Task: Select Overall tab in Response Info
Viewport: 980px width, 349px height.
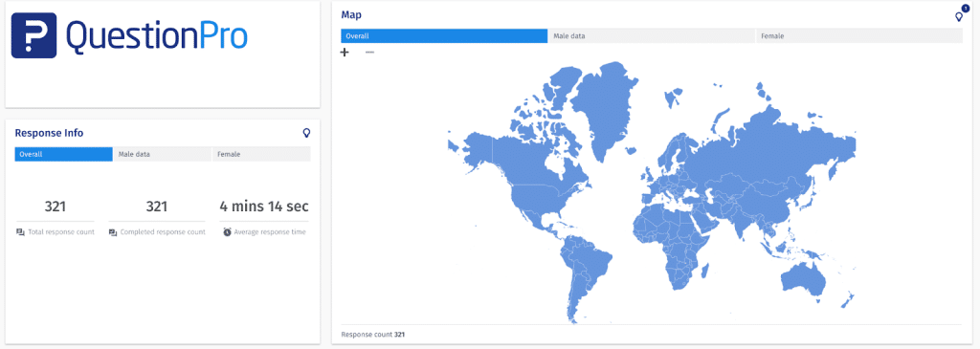Action: 63,154
